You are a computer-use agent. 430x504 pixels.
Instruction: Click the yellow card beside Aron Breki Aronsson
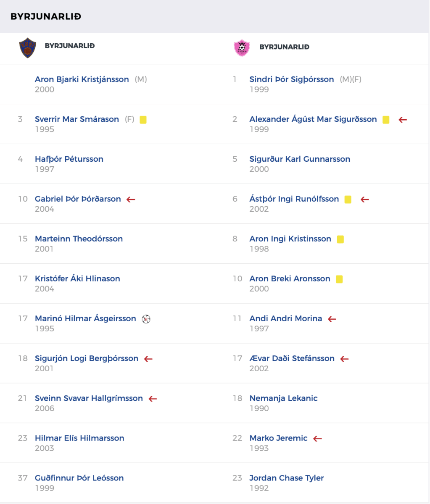(x=339, y=279)
